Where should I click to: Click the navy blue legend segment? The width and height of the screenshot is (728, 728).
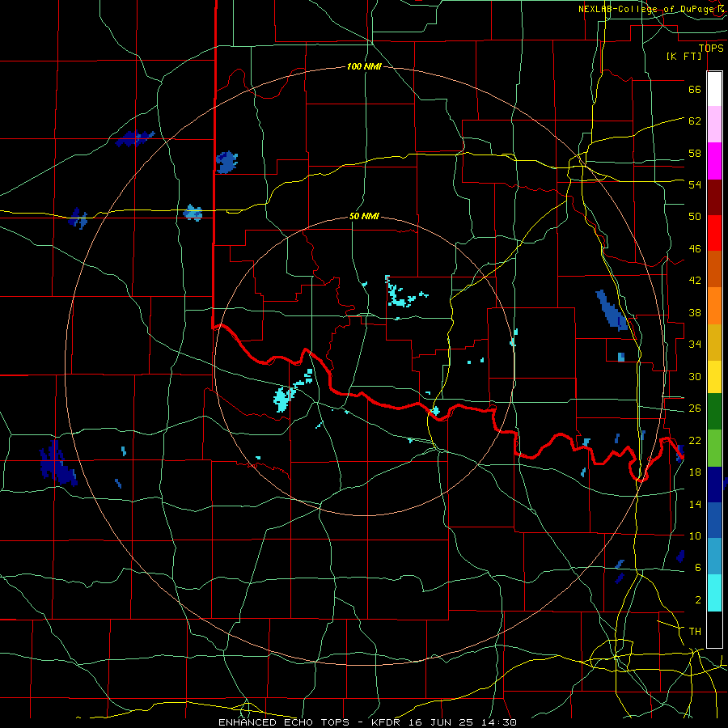(714, 485)
